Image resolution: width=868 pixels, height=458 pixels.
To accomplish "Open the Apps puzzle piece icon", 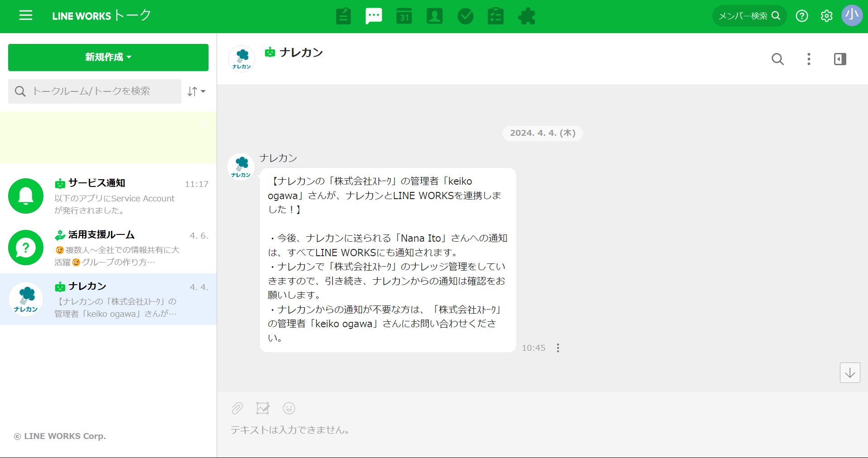I will pyautogui.click(x=526, y=16).
